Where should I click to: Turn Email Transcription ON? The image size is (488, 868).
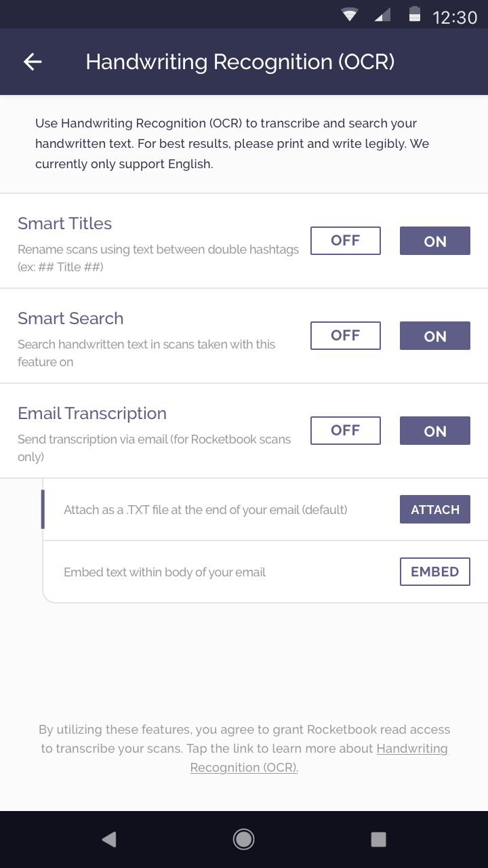pos(435,431)
